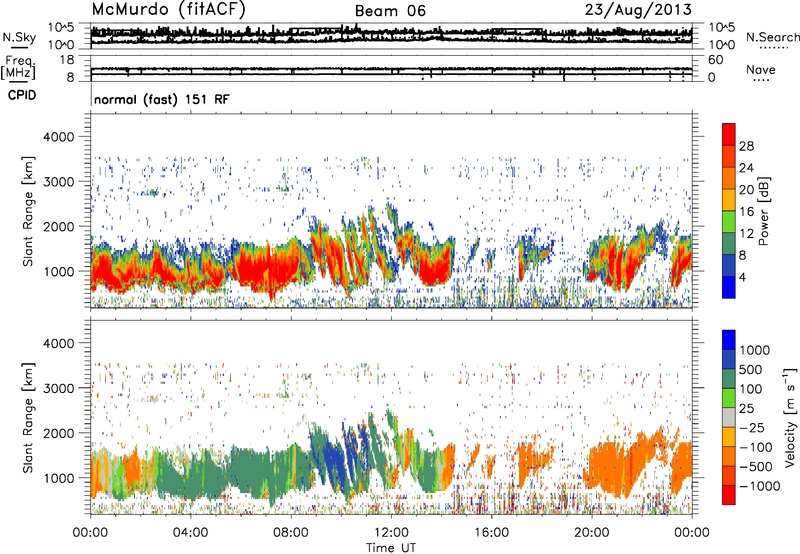Click the power panel 'Slant Range [km]' label
The height and width of the screenshot is (554, 800).
28,211
